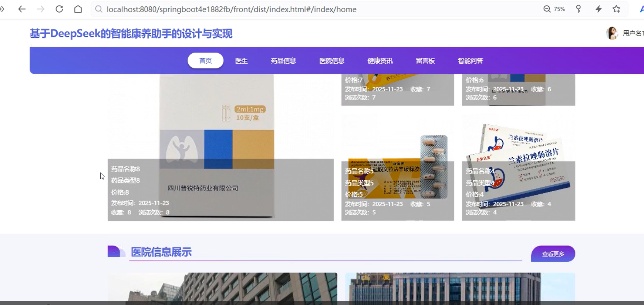Click the 浏览次数: 8 text
Screen dimensions: 644x305
point(154,212)
